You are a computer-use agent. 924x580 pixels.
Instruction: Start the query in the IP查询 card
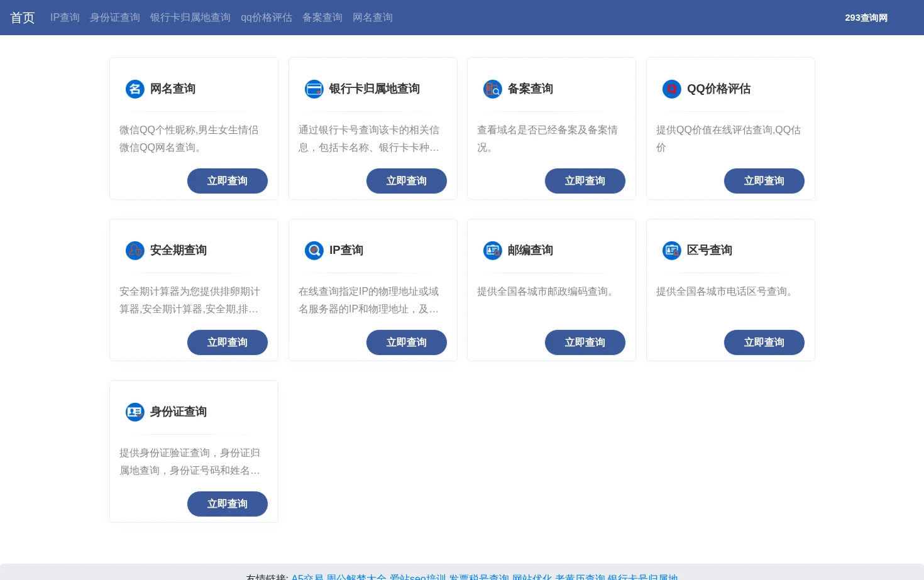click(407, 342)
